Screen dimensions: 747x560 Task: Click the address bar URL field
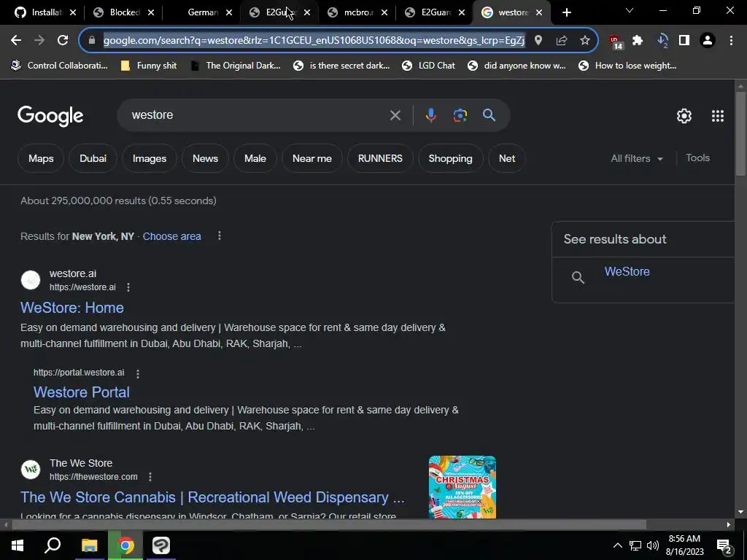[x=314, y=41]
